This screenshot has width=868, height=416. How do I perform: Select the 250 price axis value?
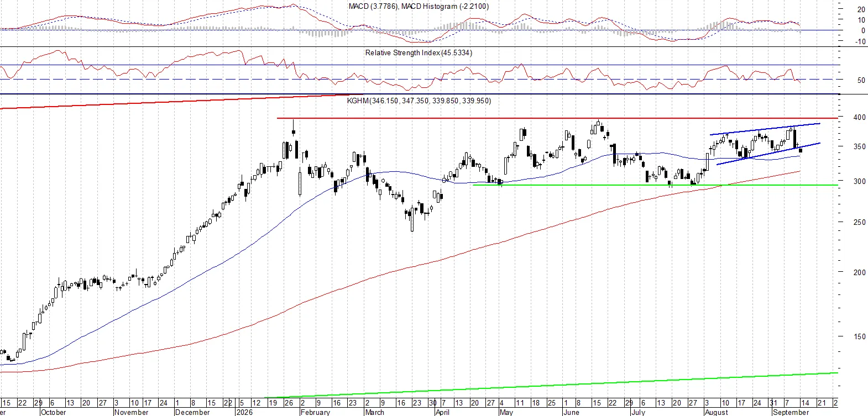click(860, 222)
